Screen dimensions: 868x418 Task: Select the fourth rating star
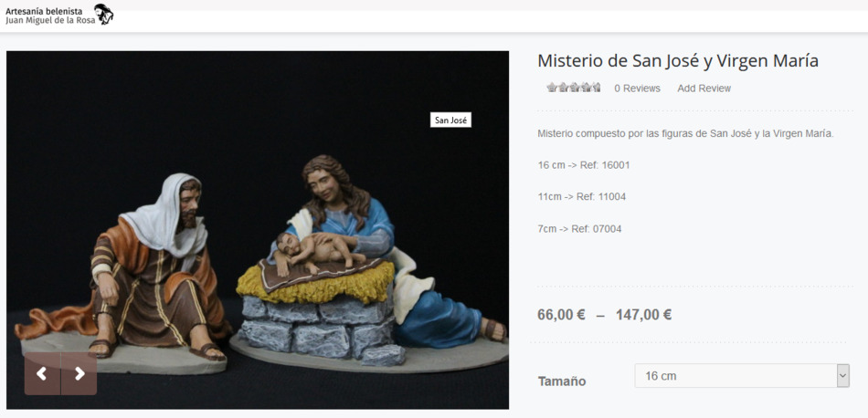[585, 88]
